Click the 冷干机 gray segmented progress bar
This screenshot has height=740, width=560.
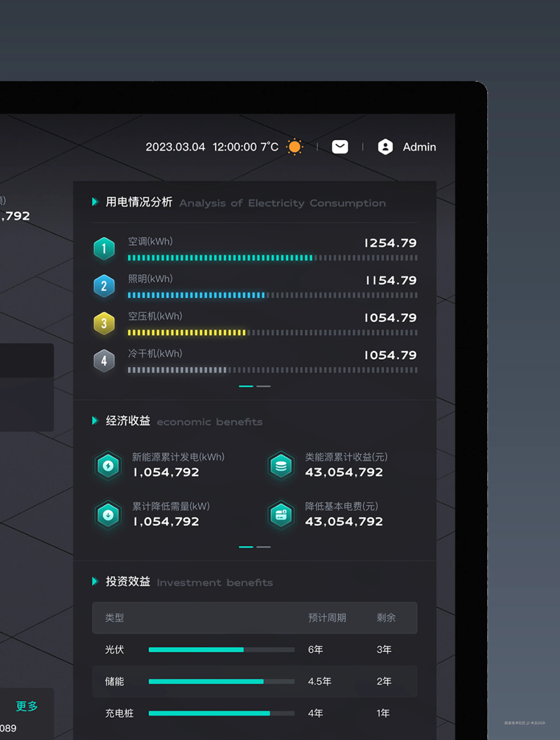[x=273, y=370]
